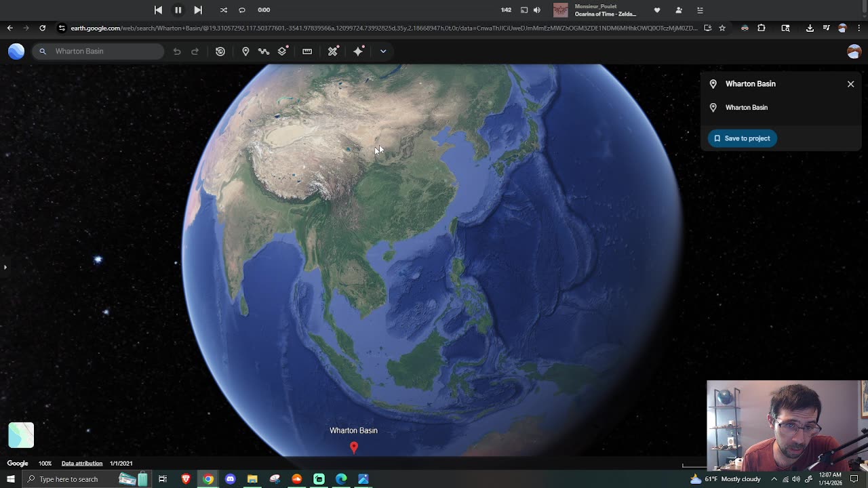
Task: Open the Google account avatar in Earth
Action: [854, 52]
